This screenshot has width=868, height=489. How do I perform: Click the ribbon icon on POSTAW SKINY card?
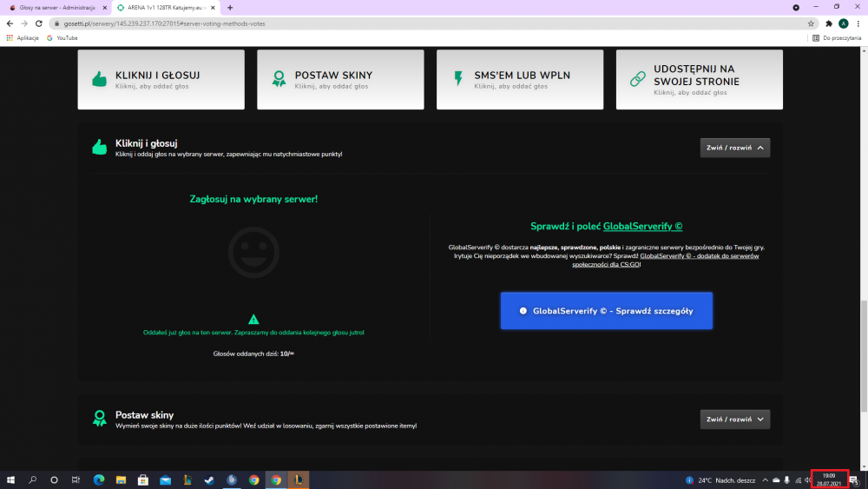[279, 79]
